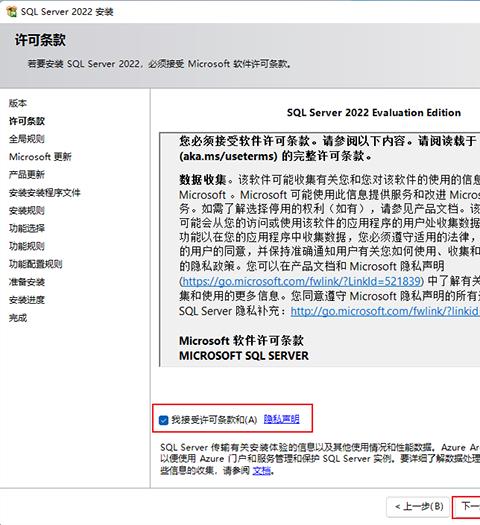480x525 pixels.
Task: Select the 产品更新 sidebar step
Action: pos(27,174)
